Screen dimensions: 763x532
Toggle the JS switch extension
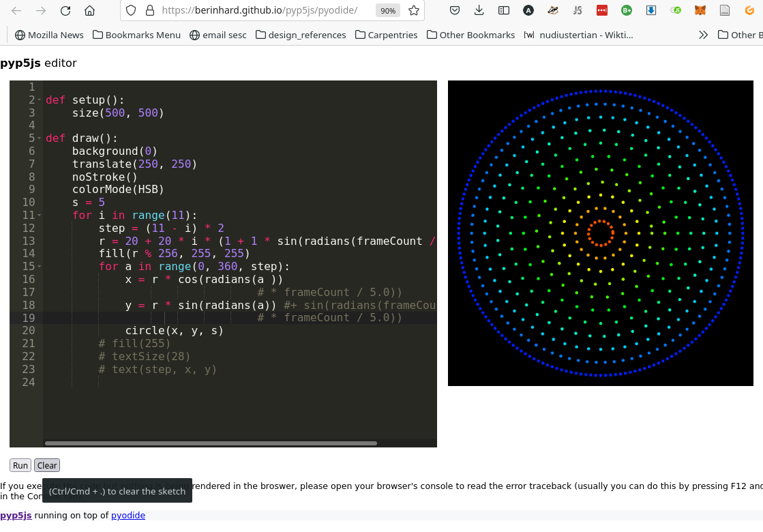coord(578,11)
